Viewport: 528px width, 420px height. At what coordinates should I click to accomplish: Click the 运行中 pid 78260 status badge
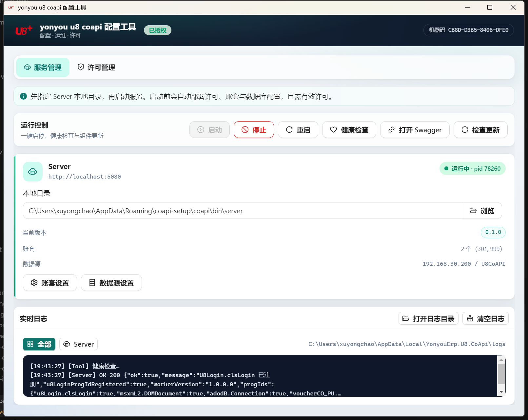pyautogui.click(x=472, y=168)
